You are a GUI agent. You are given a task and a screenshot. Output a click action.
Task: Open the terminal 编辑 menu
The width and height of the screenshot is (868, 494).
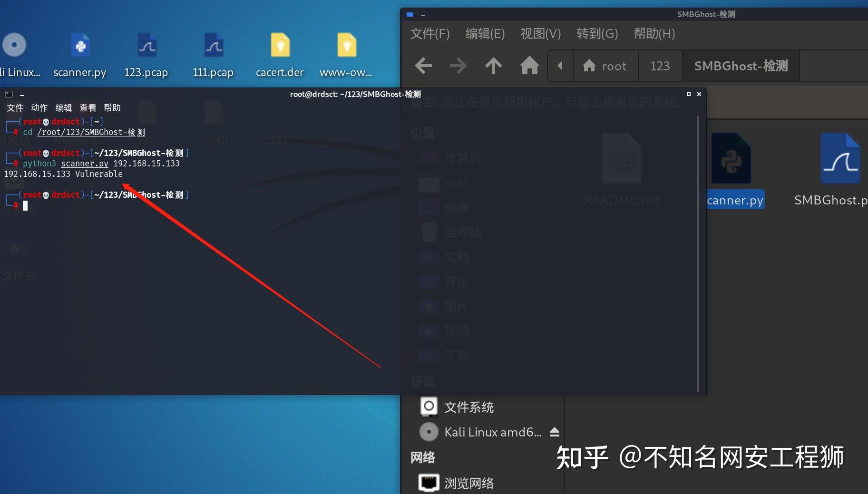point(64,108)
